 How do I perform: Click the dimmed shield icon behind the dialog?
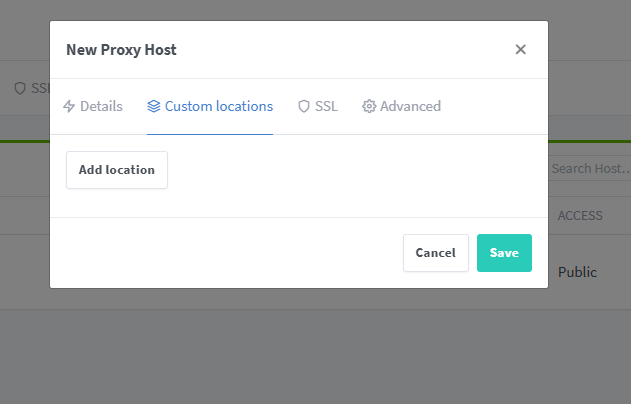coord(20,88)
